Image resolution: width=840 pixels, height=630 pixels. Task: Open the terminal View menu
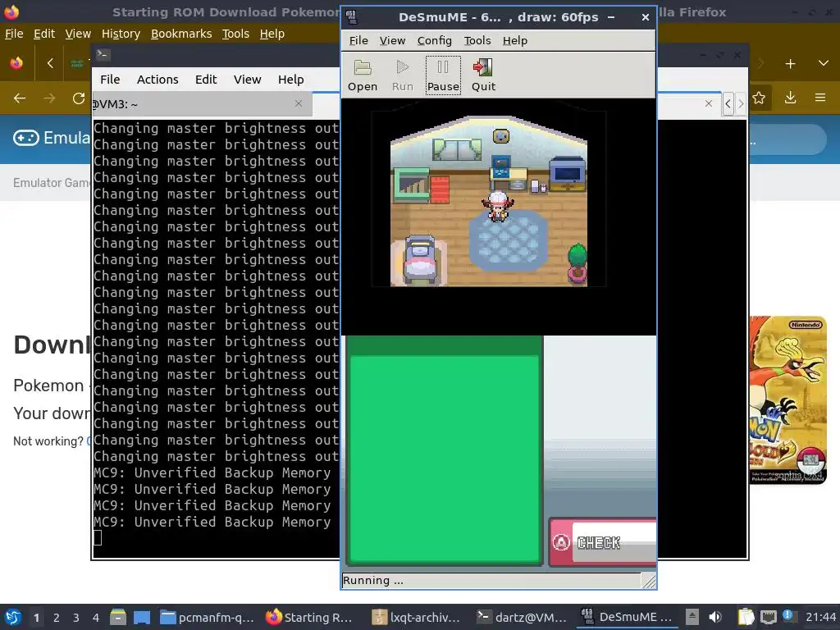(x=247, y=80)
